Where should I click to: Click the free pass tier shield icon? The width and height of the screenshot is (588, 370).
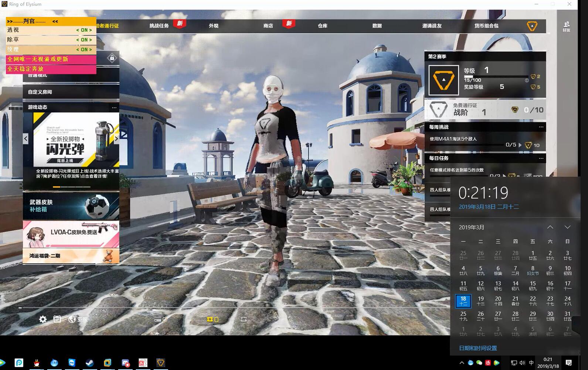(438, 110)
